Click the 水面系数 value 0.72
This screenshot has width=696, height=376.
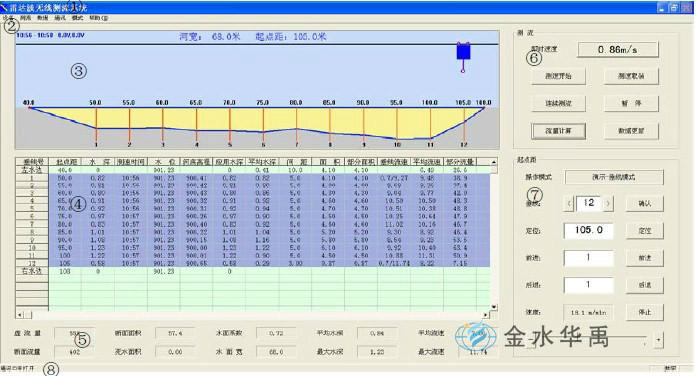(276, 333)
